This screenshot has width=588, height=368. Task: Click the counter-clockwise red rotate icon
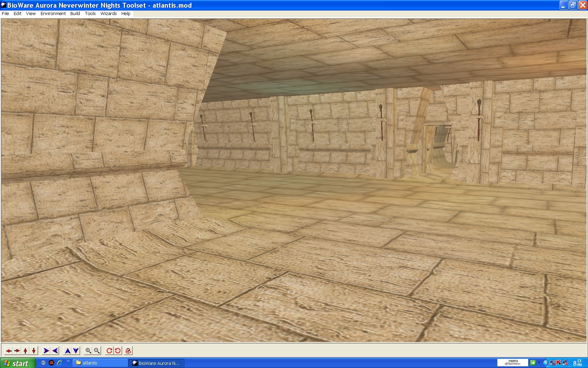(x=118, y=350)
